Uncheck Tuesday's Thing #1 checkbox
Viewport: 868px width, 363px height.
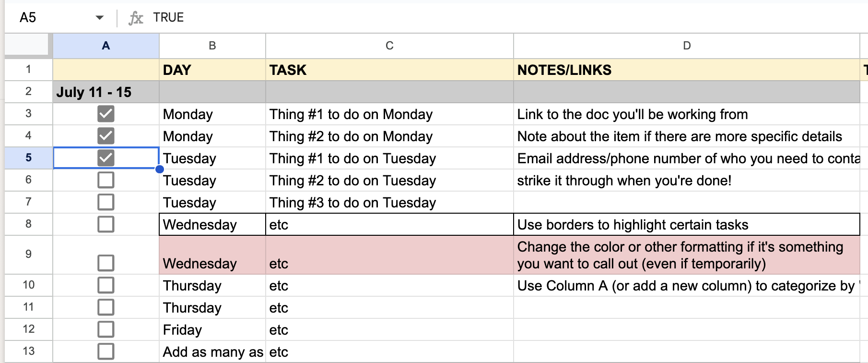105,158
